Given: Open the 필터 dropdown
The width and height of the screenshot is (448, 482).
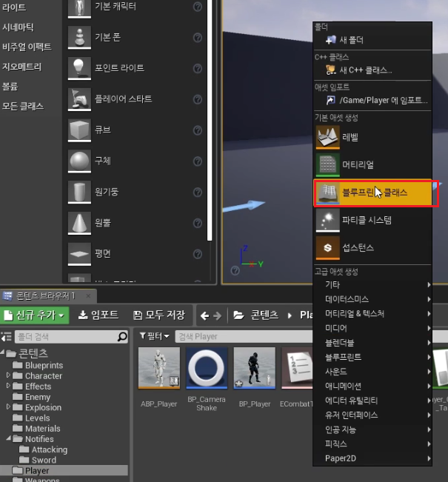Looking at the screenshot, I should pyautogui.click(x=154, y=336).
